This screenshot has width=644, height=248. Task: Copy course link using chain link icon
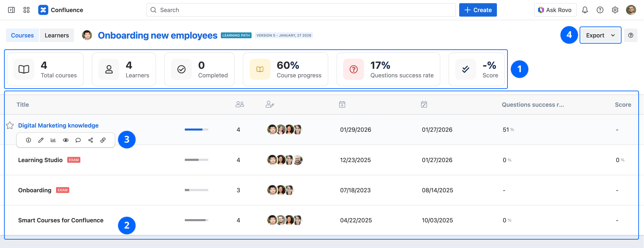pos(103,140)
